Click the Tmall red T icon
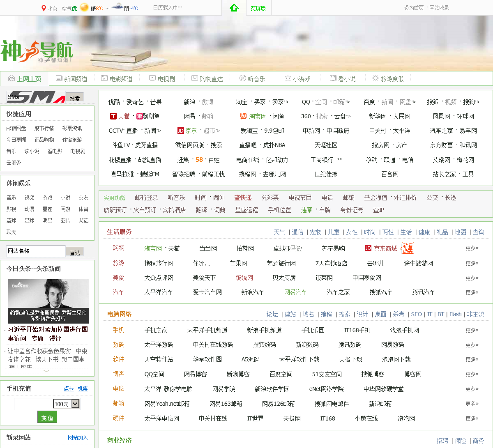This screenshot has height=448, width=493. [113, 117]
